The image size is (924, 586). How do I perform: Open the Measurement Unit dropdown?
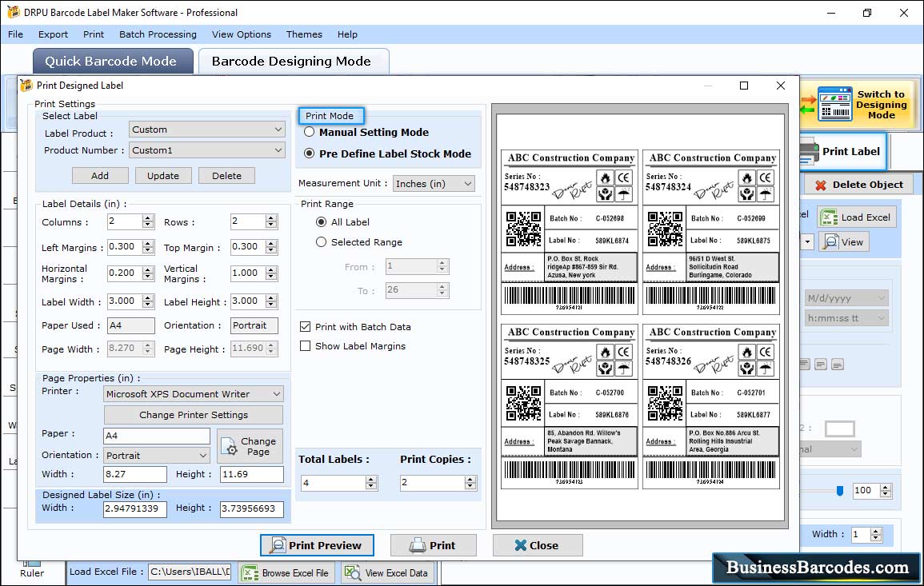click(x=434, y=184)
